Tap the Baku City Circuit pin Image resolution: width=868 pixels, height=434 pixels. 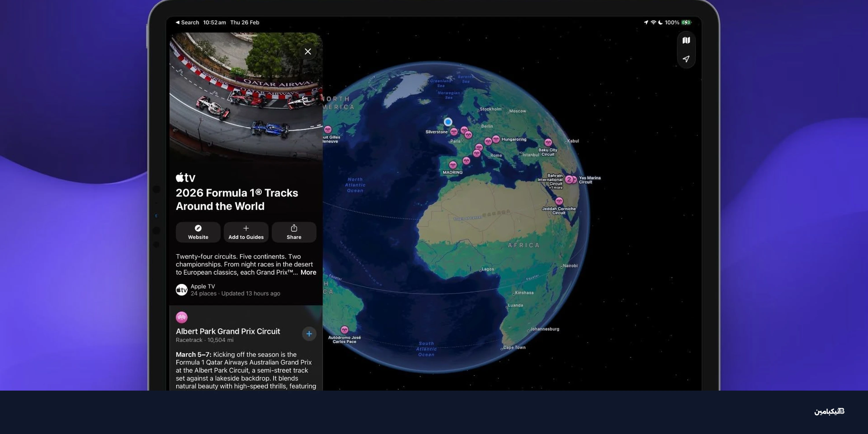[548, 143]
